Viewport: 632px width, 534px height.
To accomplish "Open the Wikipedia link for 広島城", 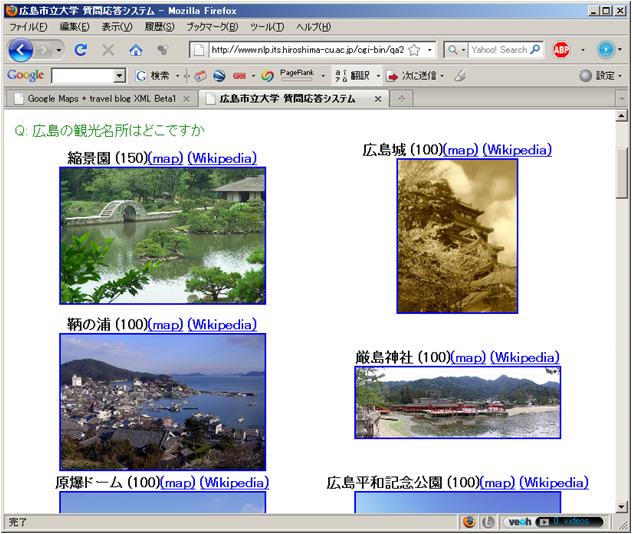I will click(x=516, y=150).
